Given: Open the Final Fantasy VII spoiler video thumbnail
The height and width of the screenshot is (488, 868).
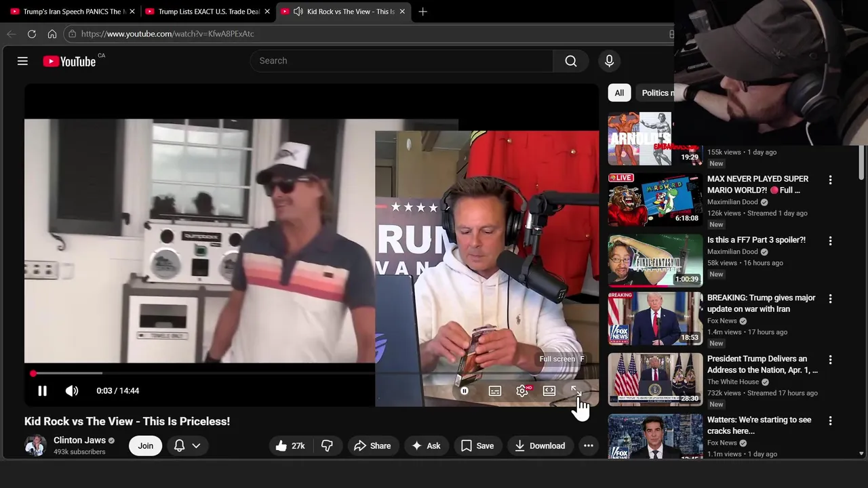Looking at the screenshot, I should click(655, 260).
